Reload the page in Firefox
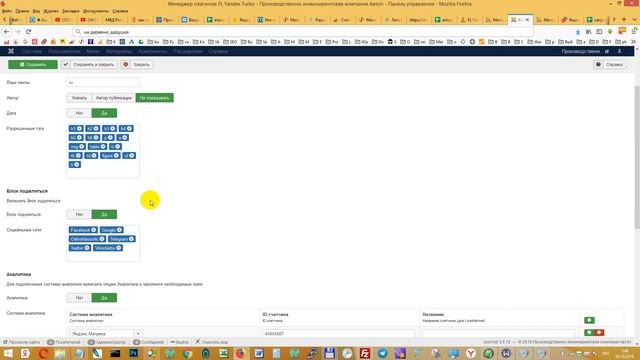This screenshot has width=640, height=360. pos(28,31)
